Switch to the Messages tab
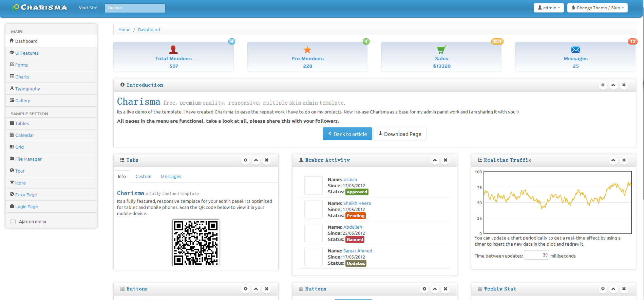The image size is (644, 300). 171,177
